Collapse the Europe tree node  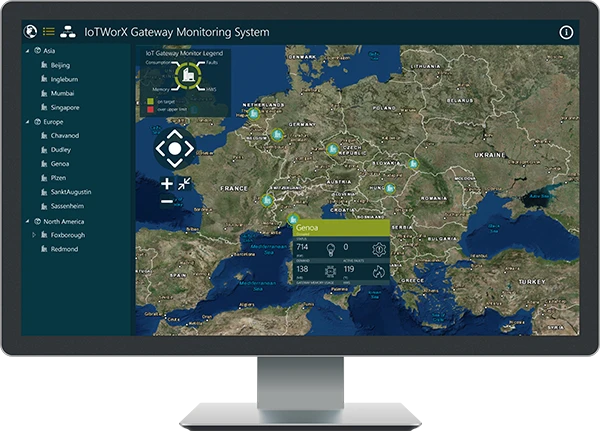[x=26, y=122]
